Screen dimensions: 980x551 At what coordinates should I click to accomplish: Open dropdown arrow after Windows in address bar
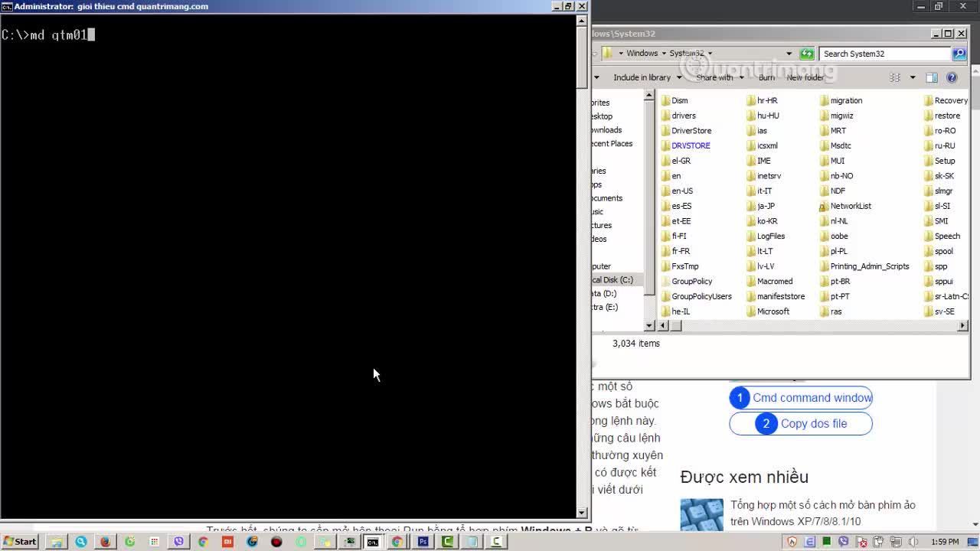tap(663, 54)
